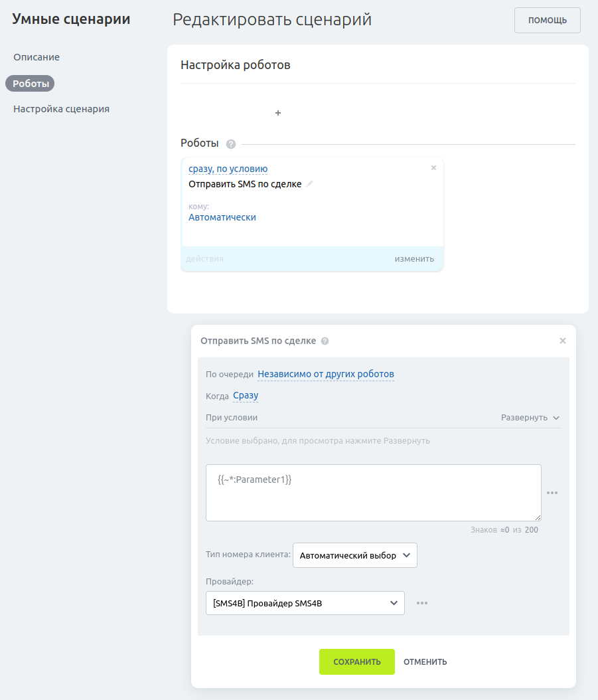Open the Описание section in sidebar
Screen dimensions: 598x700
pos(37,57)
